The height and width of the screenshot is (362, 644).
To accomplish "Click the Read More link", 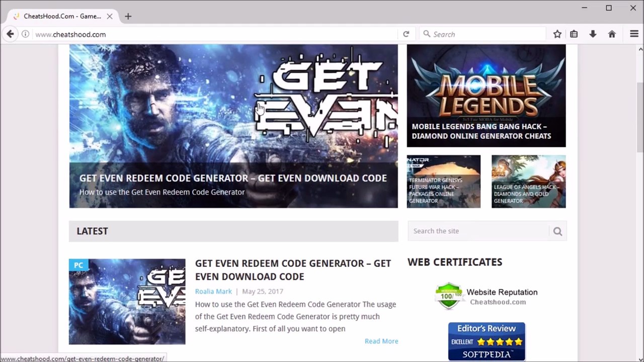I will tap(381, 341).
